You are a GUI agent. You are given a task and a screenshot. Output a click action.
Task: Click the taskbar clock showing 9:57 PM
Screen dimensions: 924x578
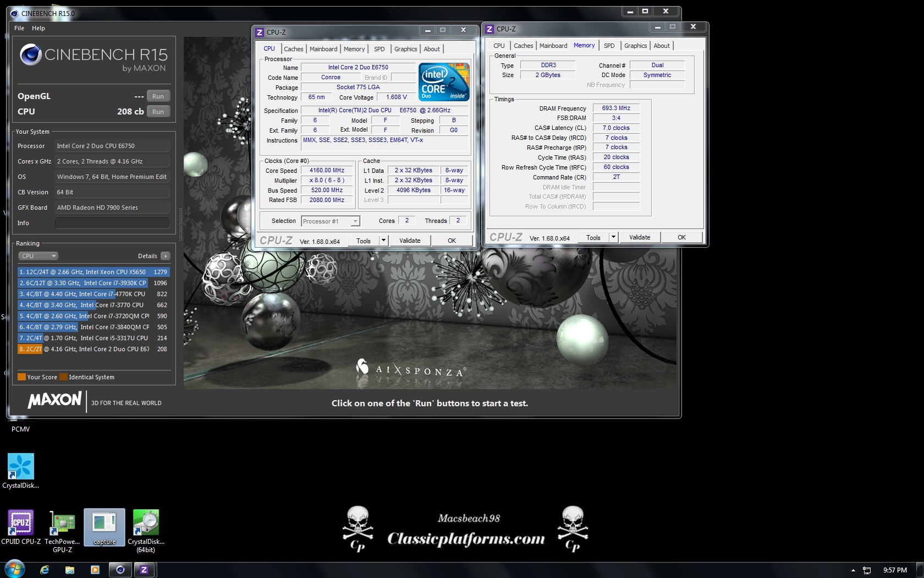895,570
